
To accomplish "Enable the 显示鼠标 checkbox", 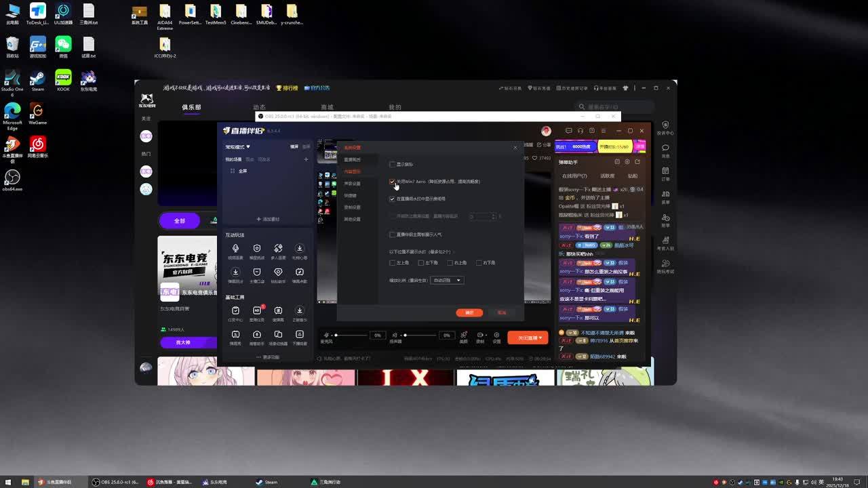I will pos(392,164).
